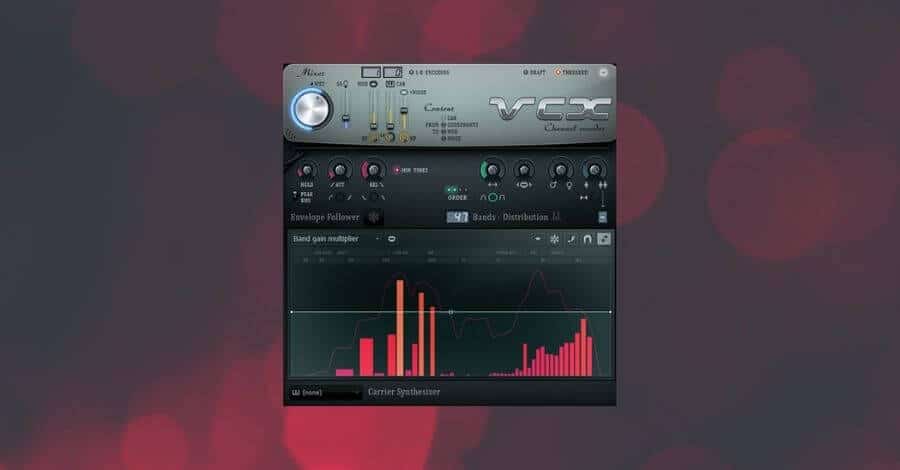Click the Release (REL) knob
Image resolution: width=900 pixels, height=470 pixels.
click(374, 170)
